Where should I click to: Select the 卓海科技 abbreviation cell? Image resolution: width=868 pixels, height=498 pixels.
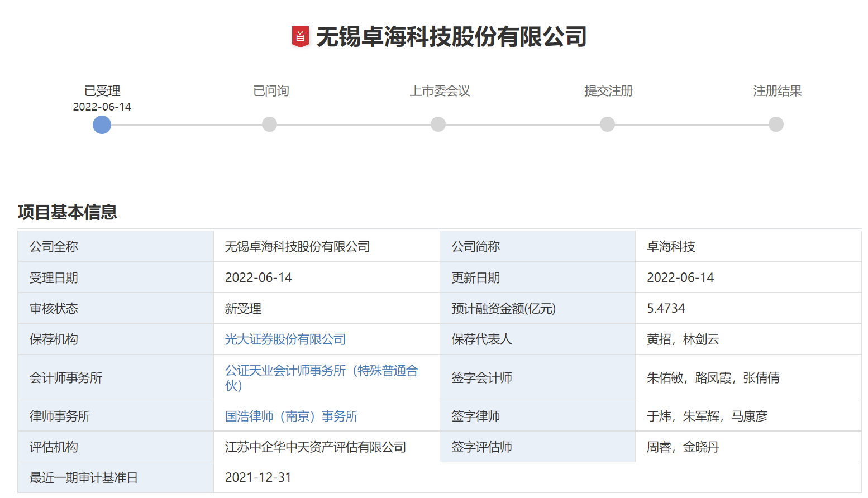pos(672,246)
